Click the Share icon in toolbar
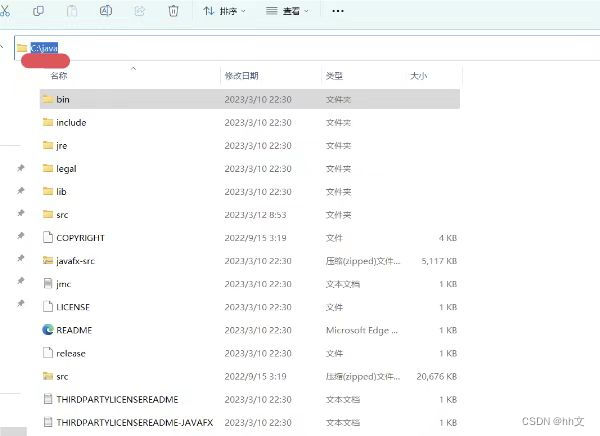 (x=140, y=11)
